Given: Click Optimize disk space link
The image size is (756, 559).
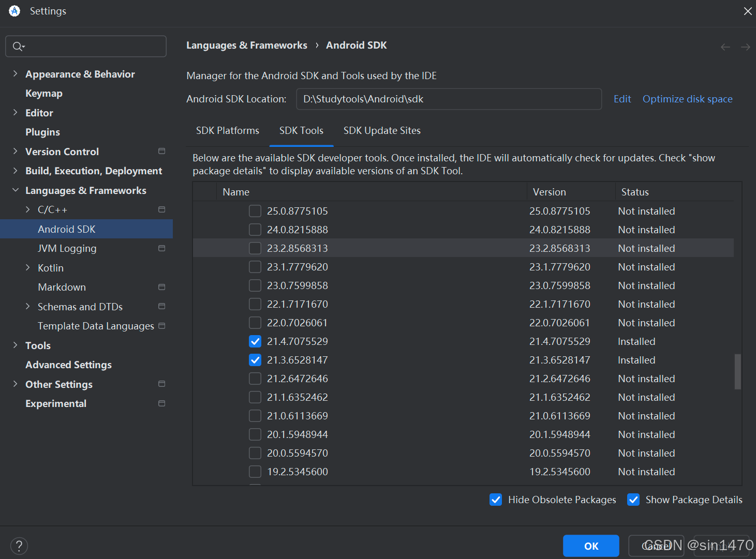Looking at the screenshot, I should 687,99.
